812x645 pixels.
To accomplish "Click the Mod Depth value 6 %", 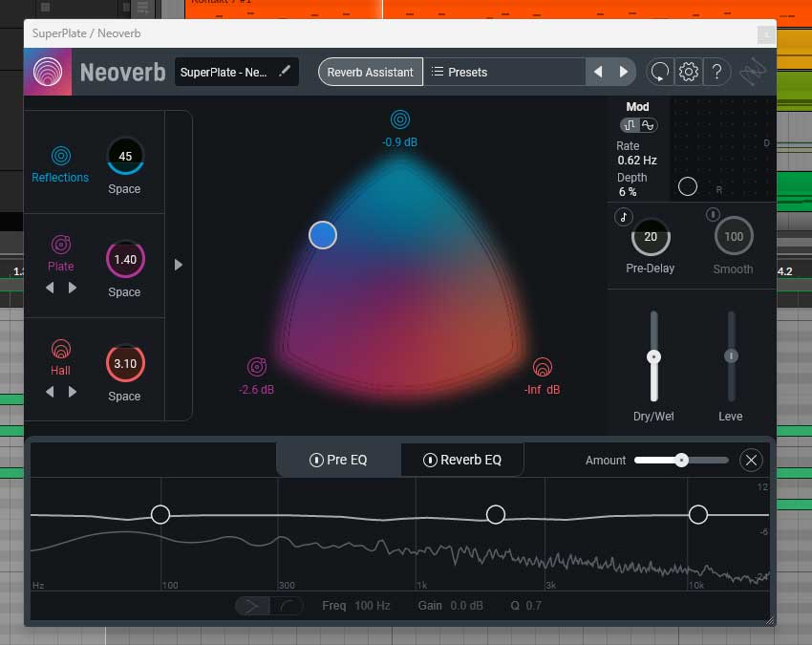I will click(628, 192).
